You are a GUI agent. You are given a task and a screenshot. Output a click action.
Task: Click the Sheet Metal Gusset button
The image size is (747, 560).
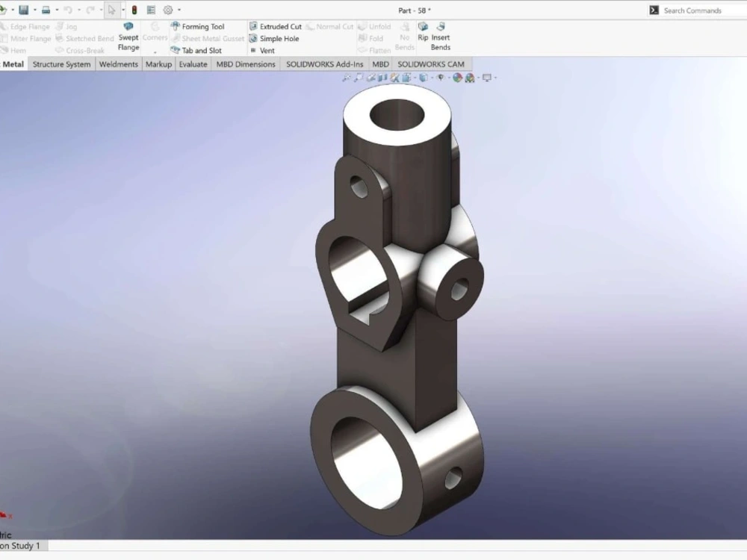coord(208,38)
